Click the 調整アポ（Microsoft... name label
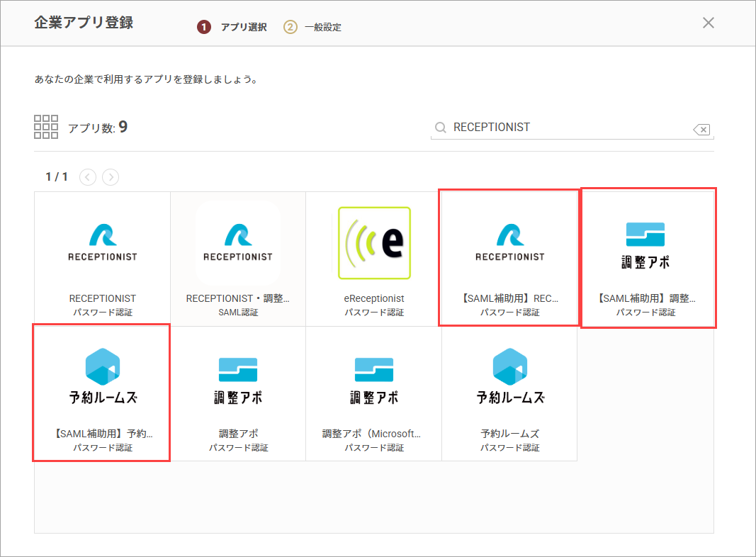The height and width of the screenshot is (557, 756). pyautogui.click(x=371, y=434)
